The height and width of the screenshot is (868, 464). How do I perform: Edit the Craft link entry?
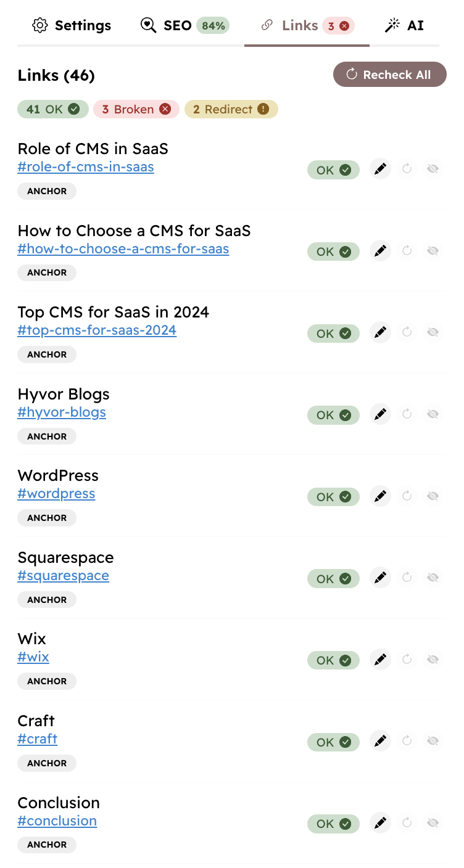pyautogui.click(x=380, y=741)
